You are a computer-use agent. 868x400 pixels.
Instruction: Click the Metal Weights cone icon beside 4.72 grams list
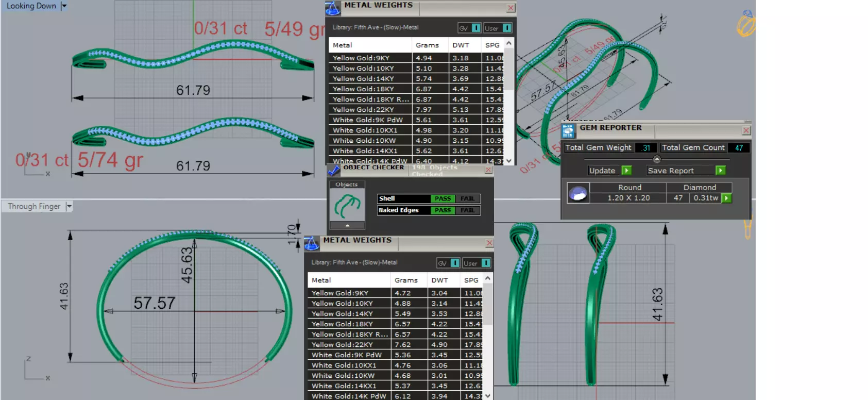tap(312, 243)
